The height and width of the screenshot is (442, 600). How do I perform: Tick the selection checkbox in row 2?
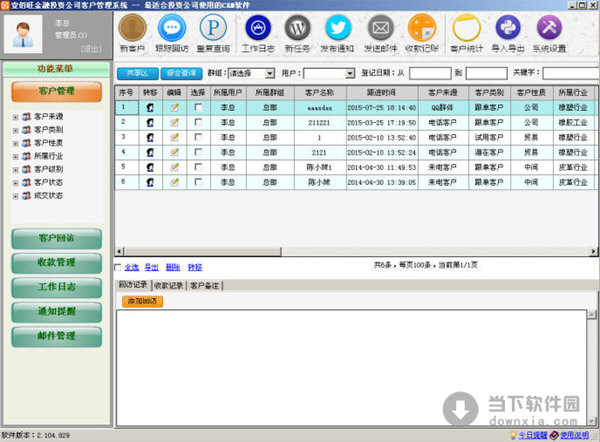click(x=198, y=122)
